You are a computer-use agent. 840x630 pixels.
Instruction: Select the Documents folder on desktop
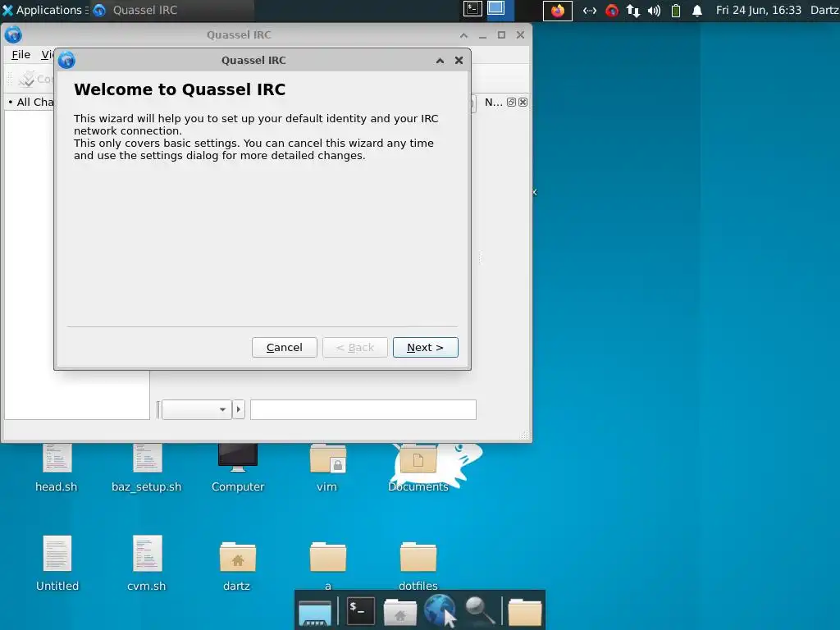(418, 467)
